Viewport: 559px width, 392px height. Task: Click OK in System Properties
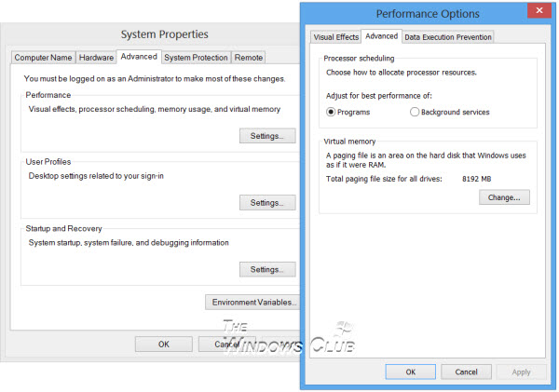tap(164, 345)
